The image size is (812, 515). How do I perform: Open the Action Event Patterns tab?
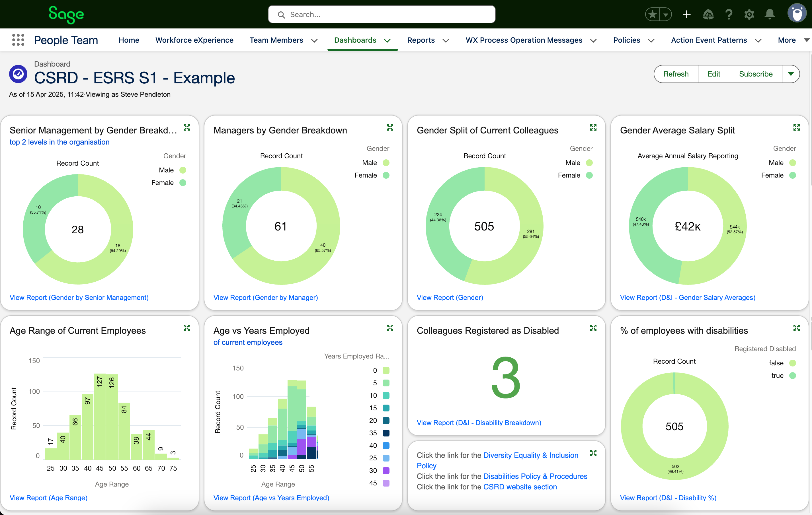[709, 40]
